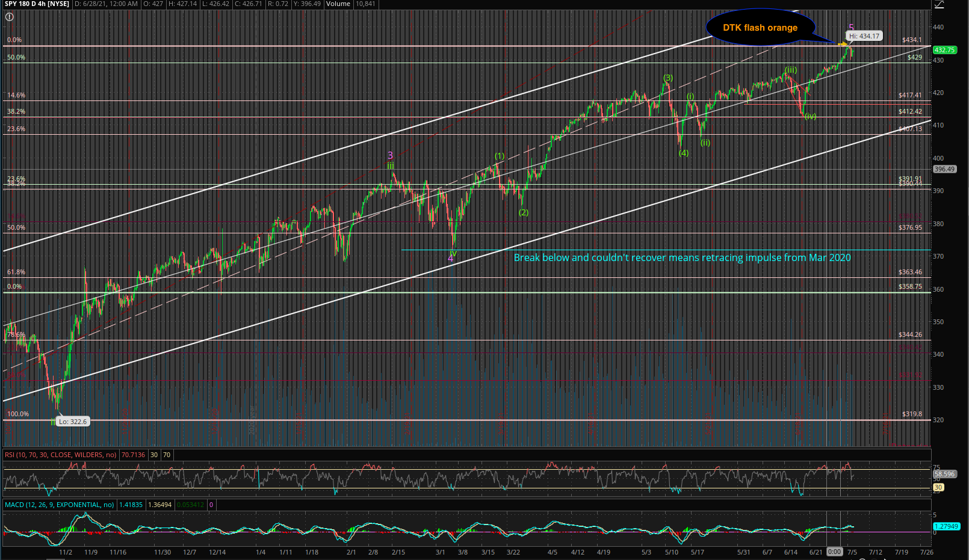Click the green wave (4) label

pos(683,153)
